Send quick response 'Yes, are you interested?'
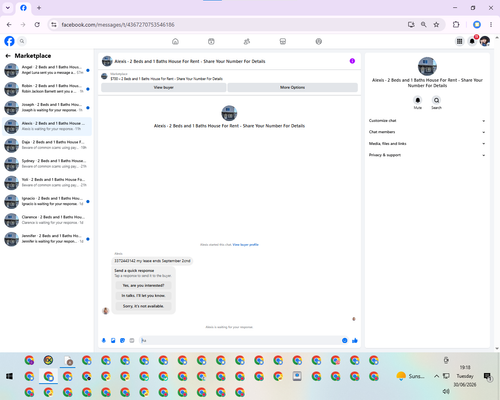This screenshot has height=400, width=500. 143,286
